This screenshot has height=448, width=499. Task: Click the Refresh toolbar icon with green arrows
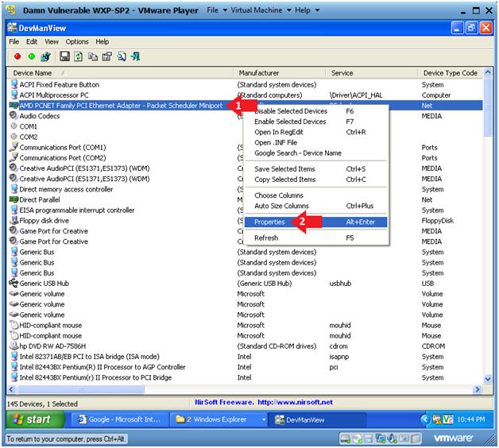(x=79, y=56)
